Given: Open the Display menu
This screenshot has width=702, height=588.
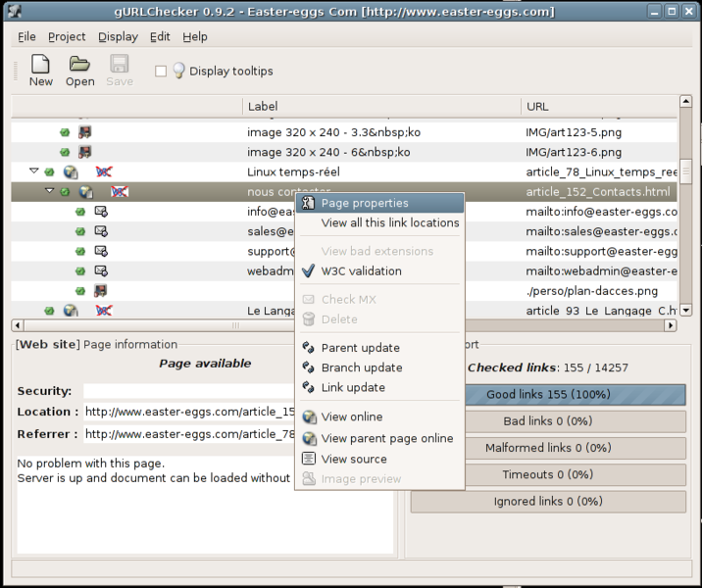Looking at the screenshot, I should pyautogui.click(x=118, y=36).
